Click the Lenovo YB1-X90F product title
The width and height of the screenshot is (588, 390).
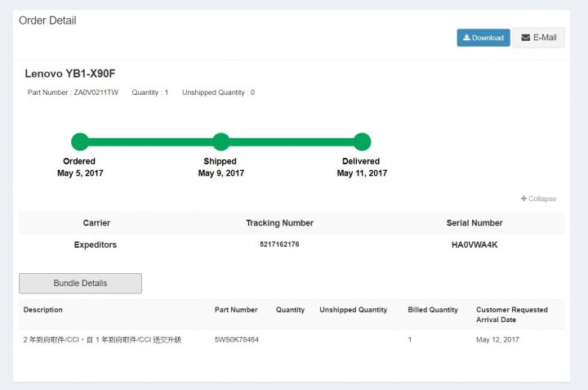click(x=70, y=74)
